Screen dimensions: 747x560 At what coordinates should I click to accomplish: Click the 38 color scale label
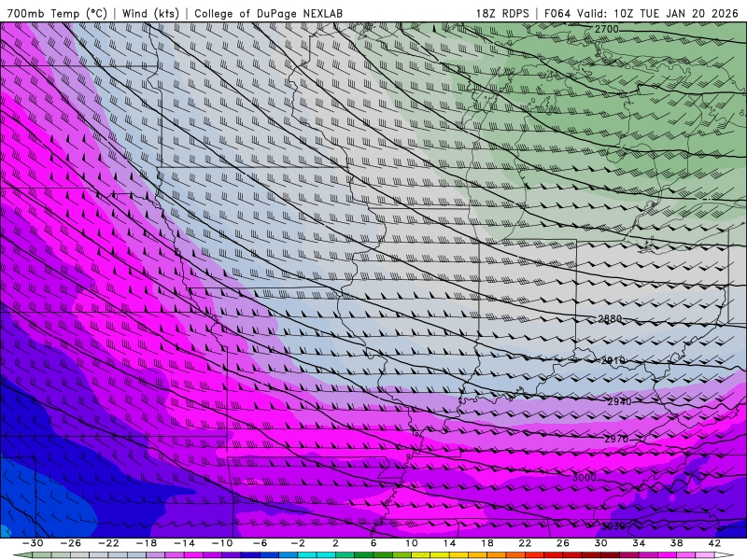676,543
